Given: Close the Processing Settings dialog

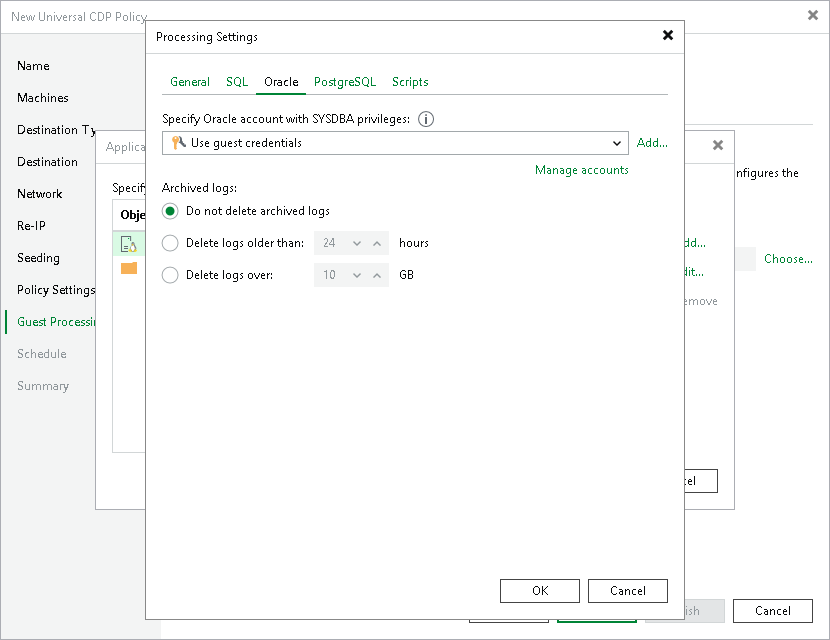Looking at the screenshot, I should point(667,35).
